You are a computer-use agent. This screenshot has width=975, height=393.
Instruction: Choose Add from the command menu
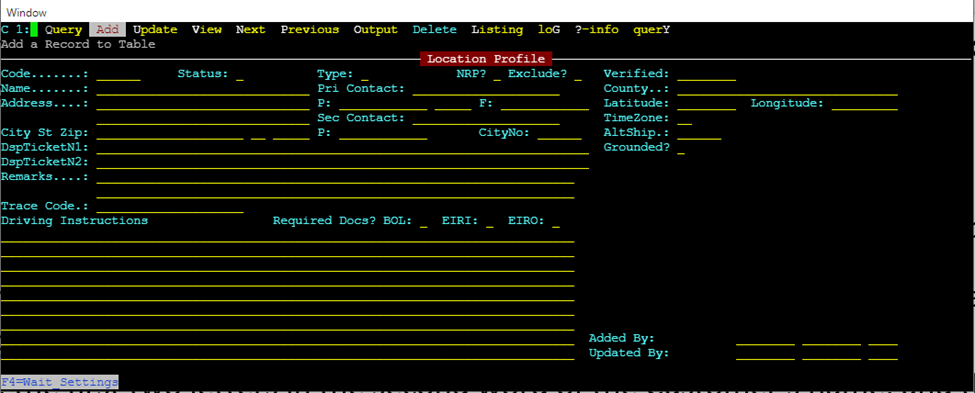click(108, 30)
